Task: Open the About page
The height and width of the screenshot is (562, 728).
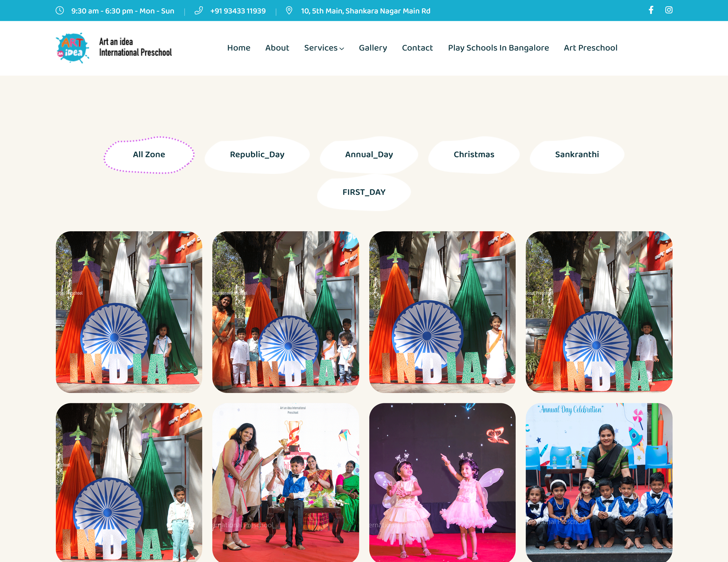Action: (277, 48)
